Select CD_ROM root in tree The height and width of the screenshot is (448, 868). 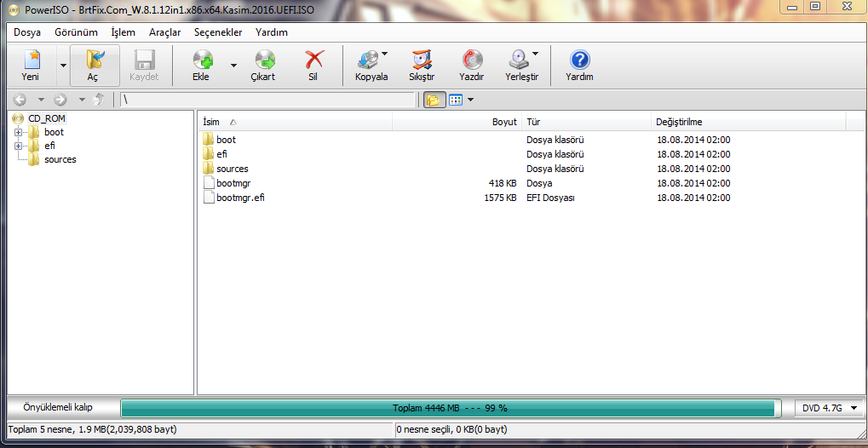tap(47, 118)
